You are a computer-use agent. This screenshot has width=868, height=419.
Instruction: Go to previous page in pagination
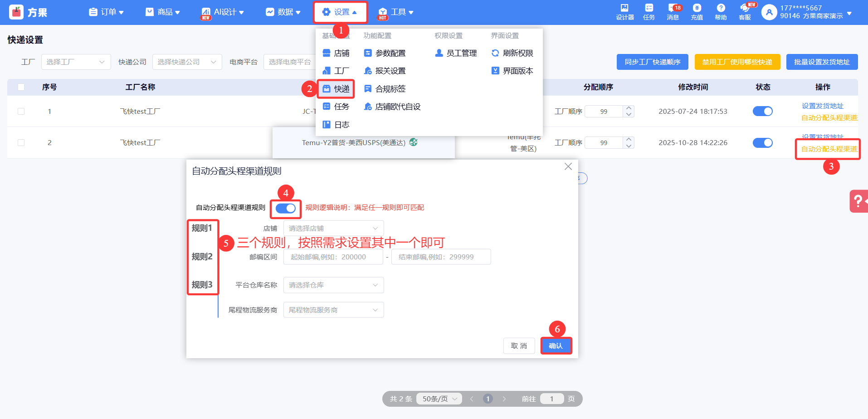coord(472,399)
